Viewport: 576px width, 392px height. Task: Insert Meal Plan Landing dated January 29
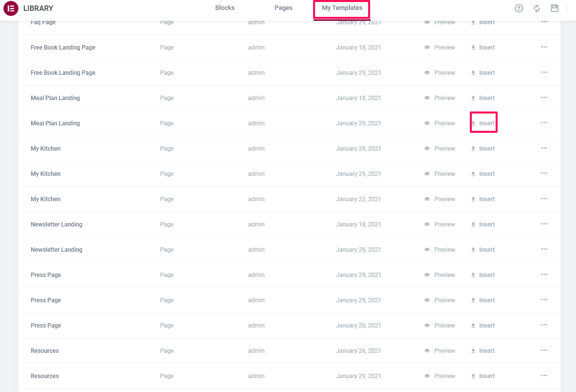(483, 123)
